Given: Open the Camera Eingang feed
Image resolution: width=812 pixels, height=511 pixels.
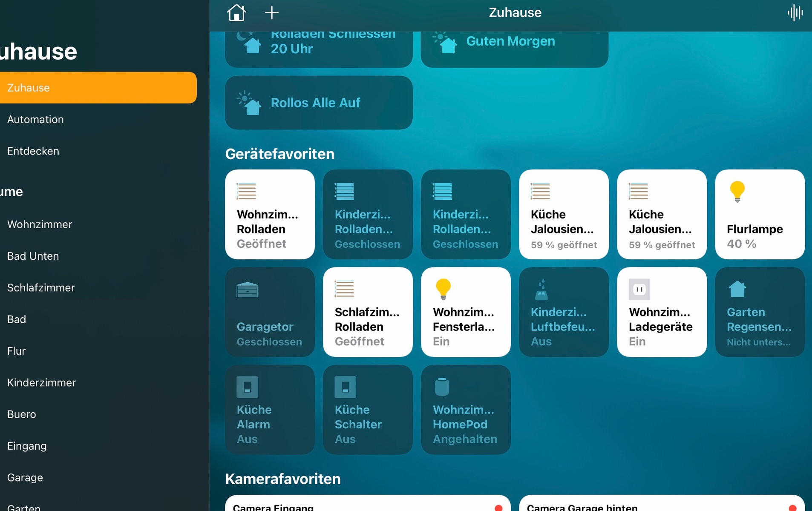Looking at the screenshot, I should tap(368, 505).
